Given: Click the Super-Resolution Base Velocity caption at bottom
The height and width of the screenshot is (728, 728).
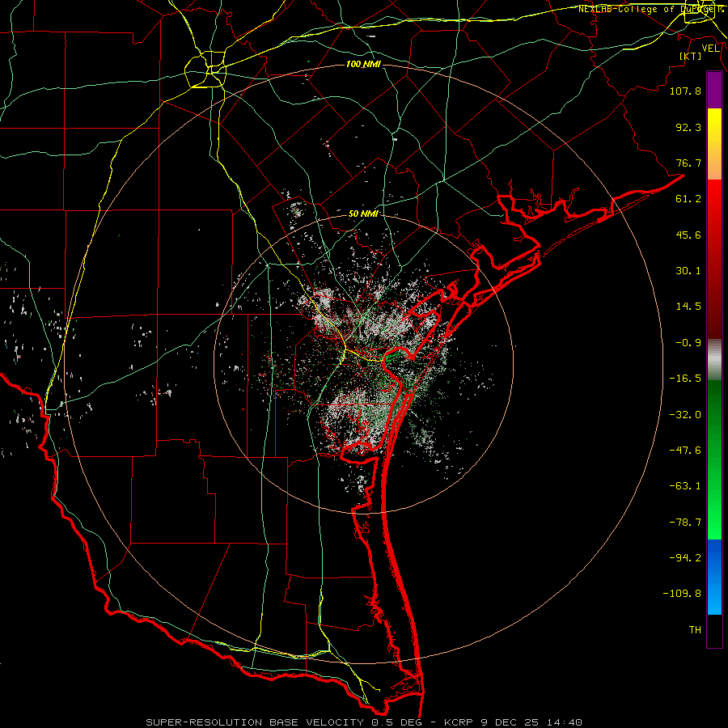Looking at the screenshot, I should point(363,722).
